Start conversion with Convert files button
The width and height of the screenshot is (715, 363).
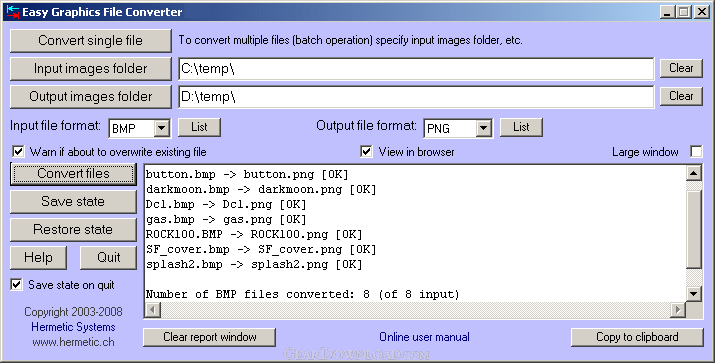(x=73, y=174)
